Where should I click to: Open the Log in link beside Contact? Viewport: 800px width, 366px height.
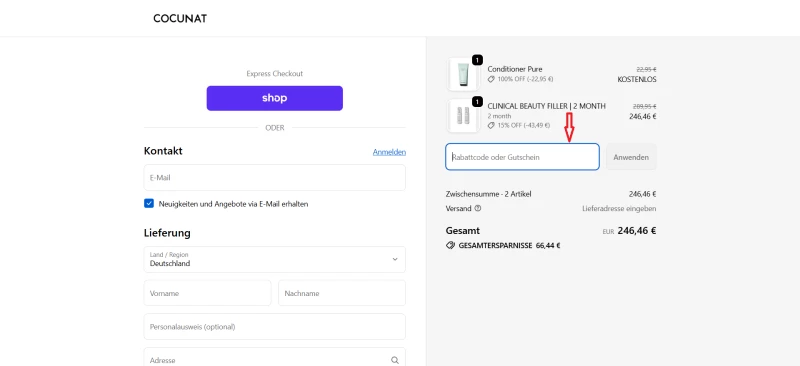389,152
